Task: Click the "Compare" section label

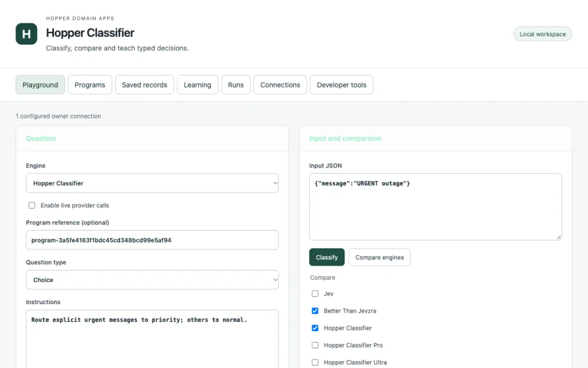Action: [x=323, y=277]
